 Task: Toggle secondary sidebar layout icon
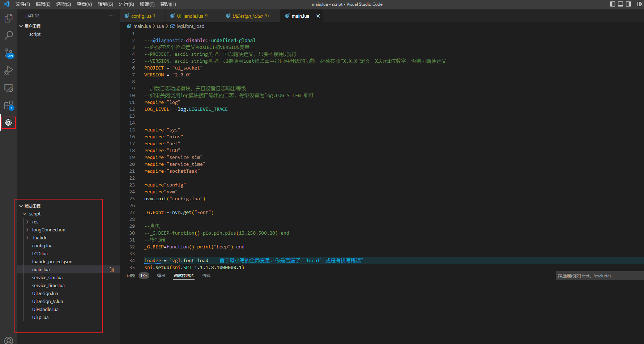tap(628, 4)
